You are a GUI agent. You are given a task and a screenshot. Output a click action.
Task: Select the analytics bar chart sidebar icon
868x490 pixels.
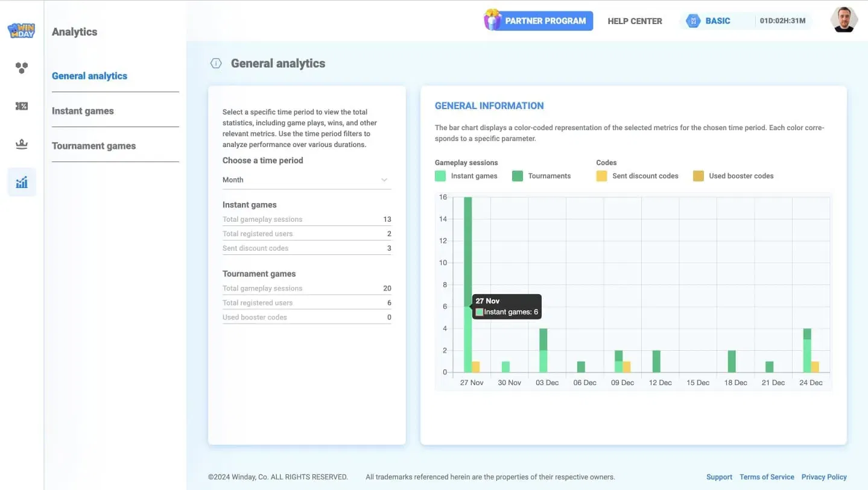(x=22, y=182)
